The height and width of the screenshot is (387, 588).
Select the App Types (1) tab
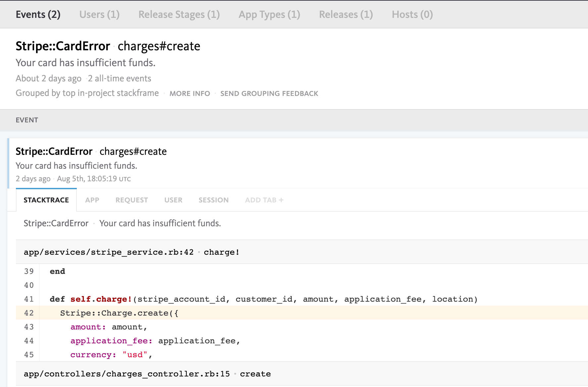(269, 15)
